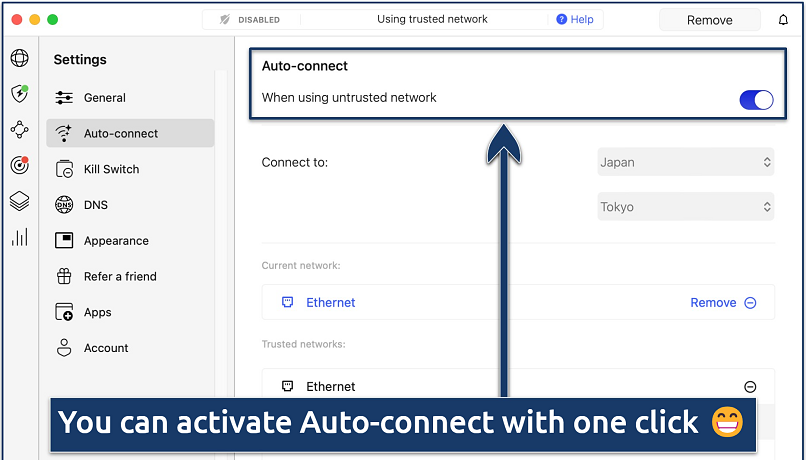Click the target icon with red badge
806x460 pixels.
coord(19,165)
